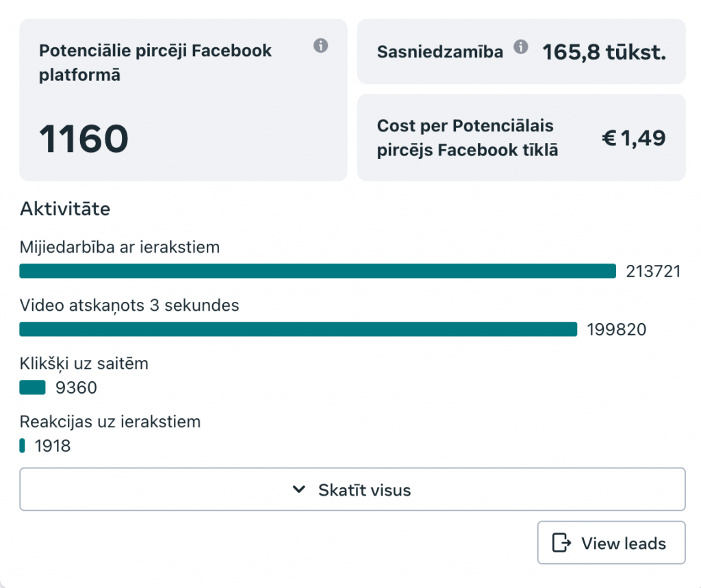Click the small Reakcijas uz ierakstiem bar
This screenshot has height=588, width=701.
22,446
